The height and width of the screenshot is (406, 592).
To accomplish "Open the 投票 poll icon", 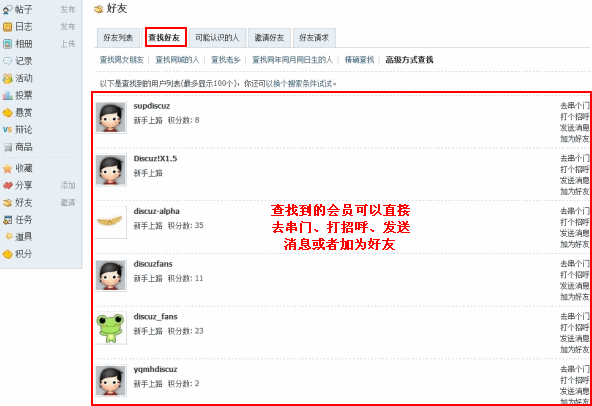I will [x=8, y=96].
